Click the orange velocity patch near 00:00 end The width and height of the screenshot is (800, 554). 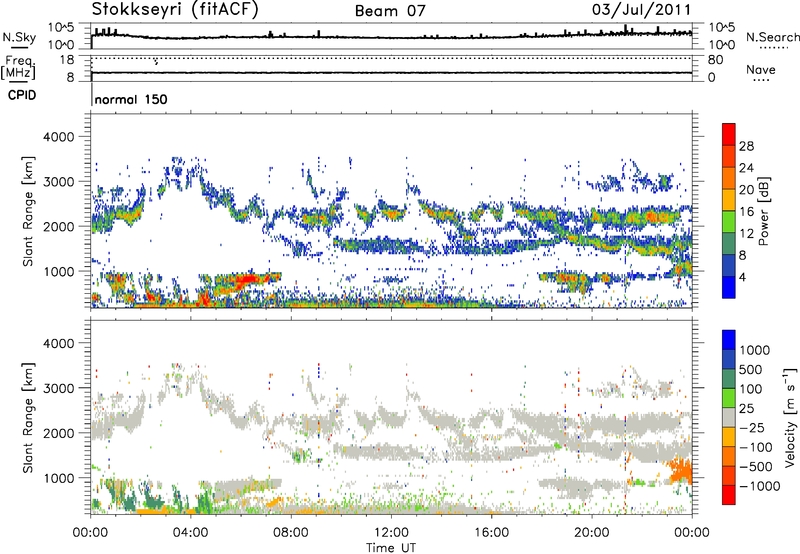point(681,470)
